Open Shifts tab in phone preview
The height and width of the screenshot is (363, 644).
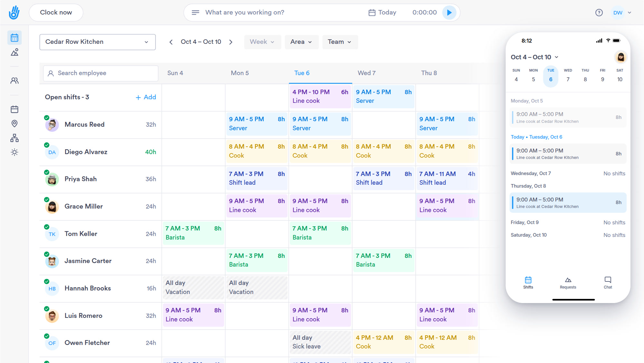[528, 282]
